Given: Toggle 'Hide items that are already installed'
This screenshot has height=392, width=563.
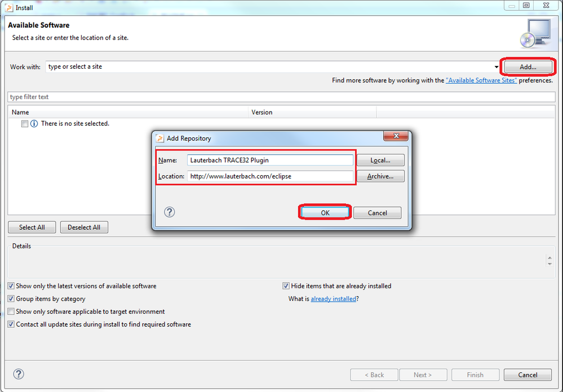Looking at the screenshot, I should pyautogui.click(x=286, y=286).
